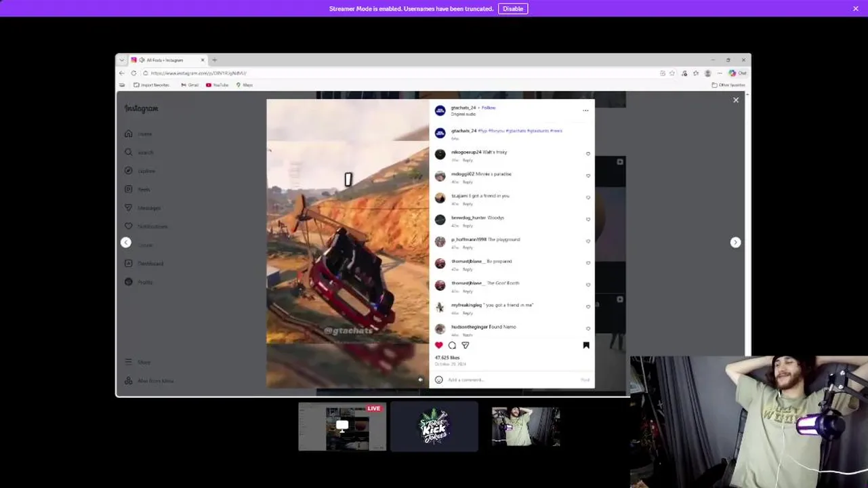This screenshot has height=488, width=868.
Task: Reply to brewdog_hunter's comment
Action: (x=468, y=226)
